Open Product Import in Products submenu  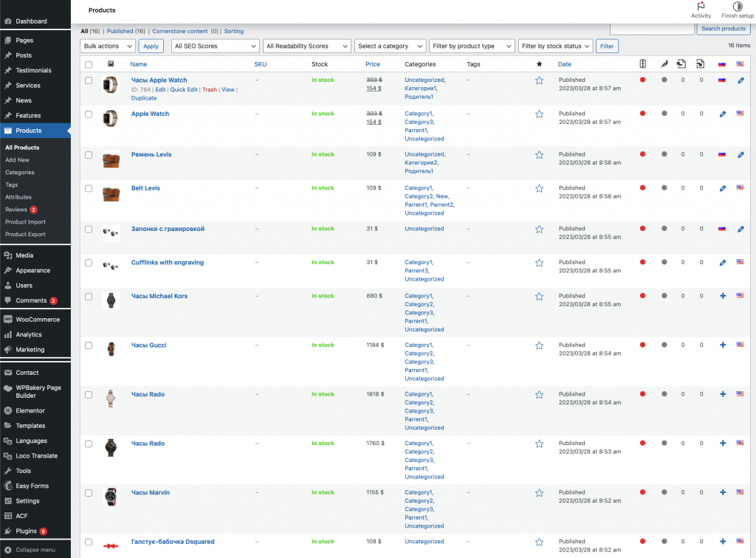click(26, 222)
